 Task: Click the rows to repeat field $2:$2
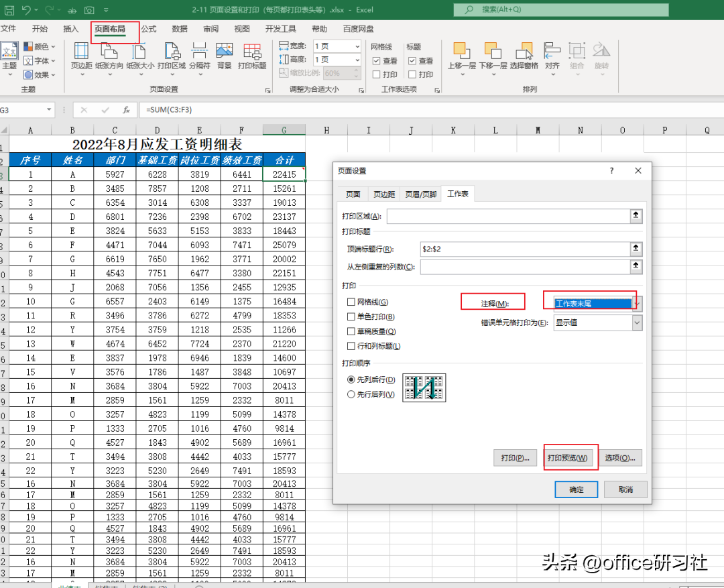tap(525, 249)
